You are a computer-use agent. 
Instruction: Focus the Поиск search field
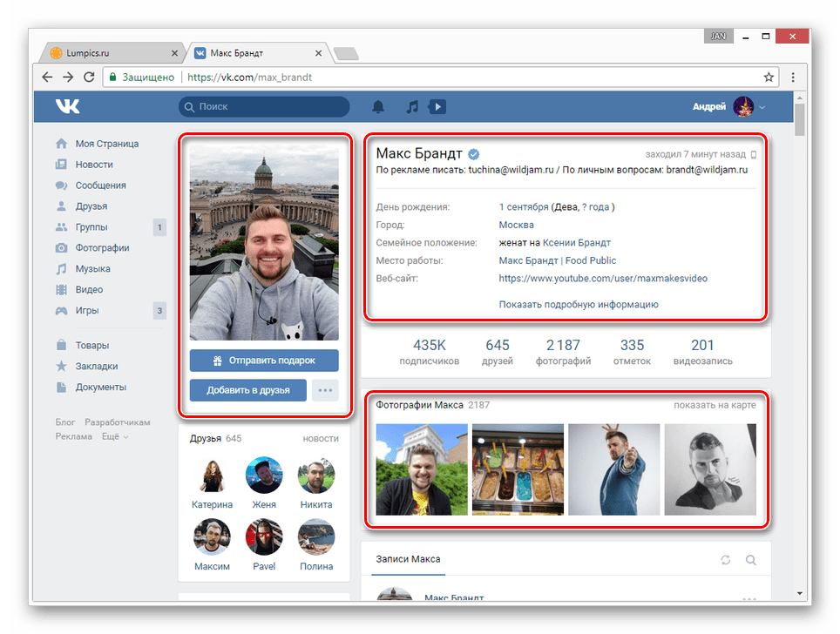264,106
